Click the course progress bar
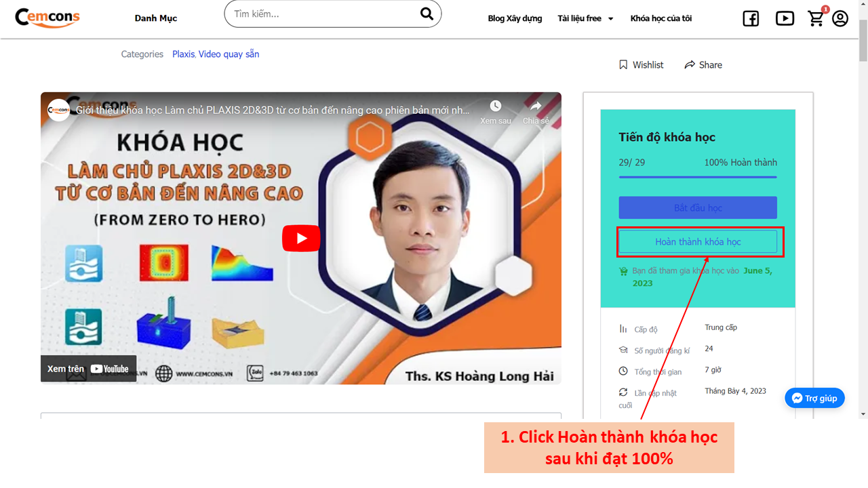The image size is (868, 488). [698, 177]
